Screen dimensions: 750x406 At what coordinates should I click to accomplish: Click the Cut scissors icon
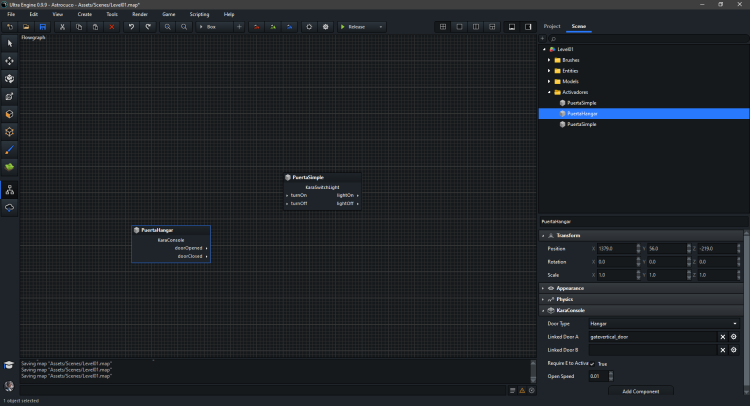pyautogui.click(x=62, y=26)
